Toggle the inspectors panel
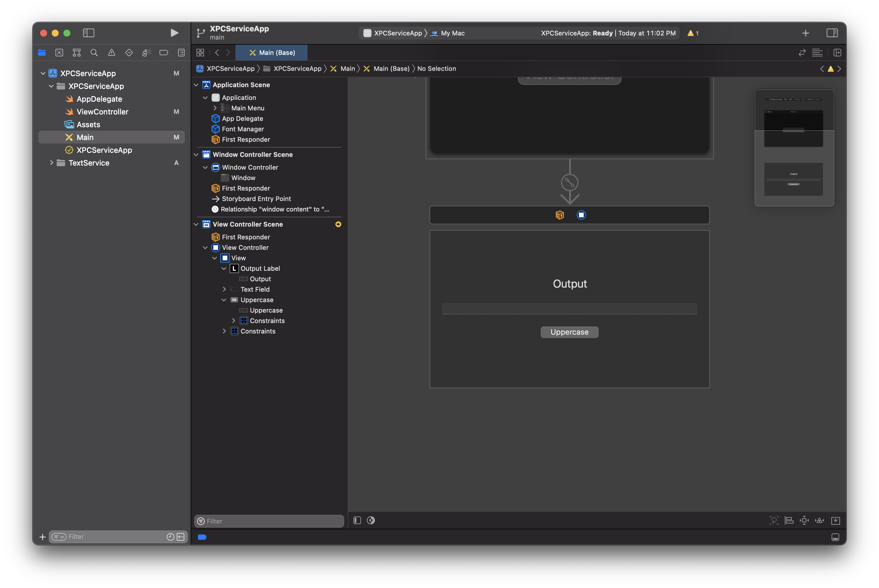The image size is (879, 588). [832, 33]
